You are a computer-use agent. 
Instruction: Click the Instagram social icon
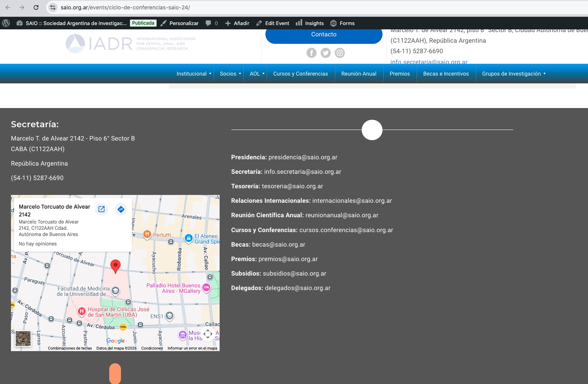pyautogui.click(x=340, y=53)
